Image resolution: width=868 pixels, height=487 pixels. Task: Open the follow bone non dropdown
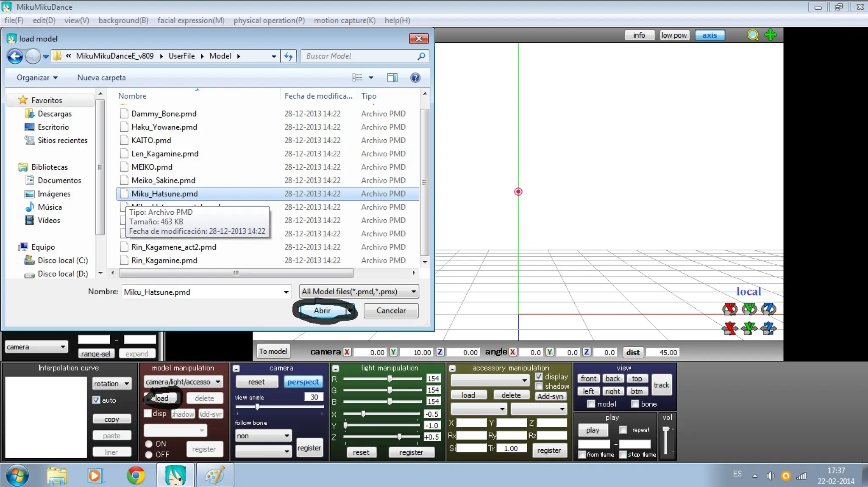[x=263, y=436]
